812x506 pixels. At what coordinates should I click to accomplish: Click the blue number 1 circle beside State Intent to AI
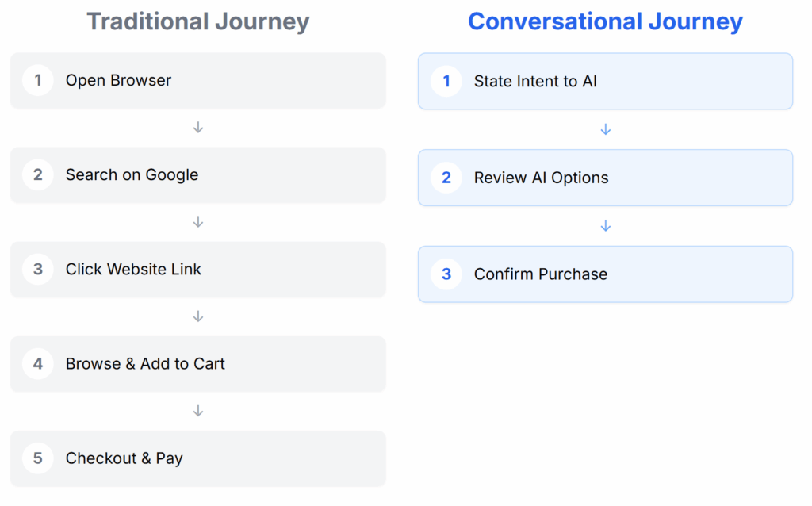pyautogui.click(x=446, y=81)
